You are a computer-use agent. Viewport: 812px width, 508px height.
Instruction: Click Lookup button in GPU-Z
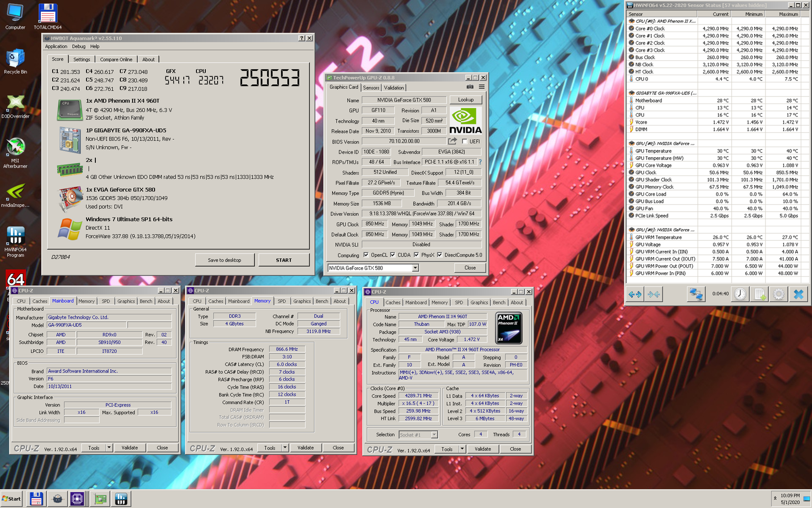tap(466, 100)
